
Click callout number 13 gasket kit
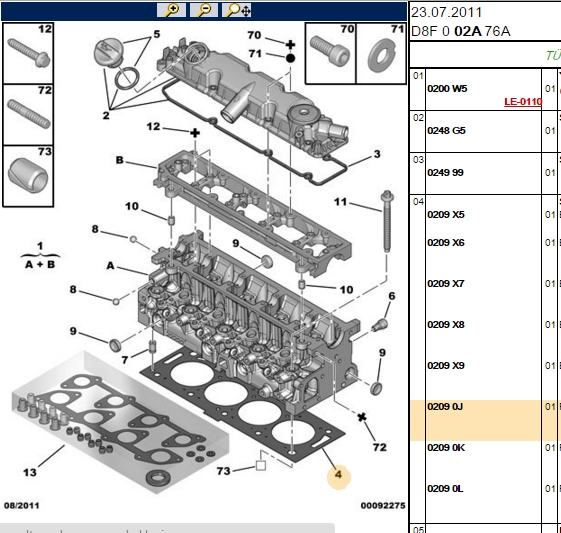coord(30,473)
